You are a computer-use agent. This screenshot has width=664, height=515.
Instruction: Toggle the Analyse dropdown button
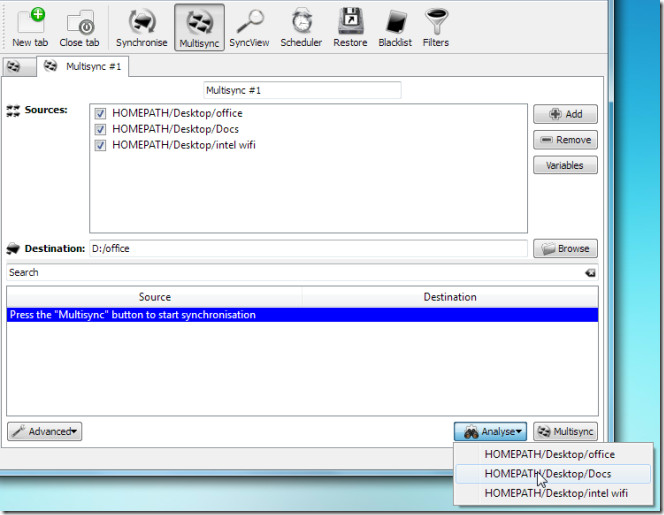490,432
